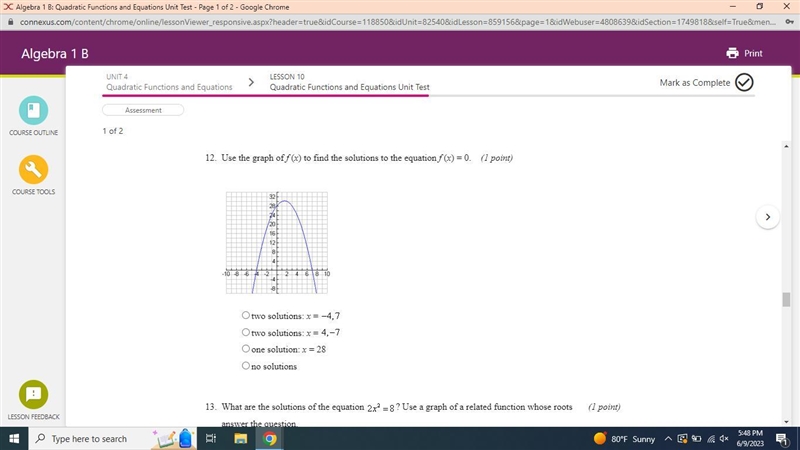Click the Chrome icon in the taskbar

pyautogui.click(x=270, y=439)
